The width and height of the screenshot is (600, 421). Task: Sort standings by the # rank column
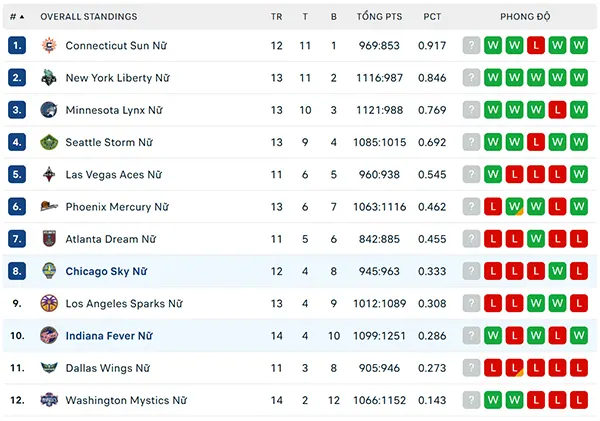click(x=17, y=16)
